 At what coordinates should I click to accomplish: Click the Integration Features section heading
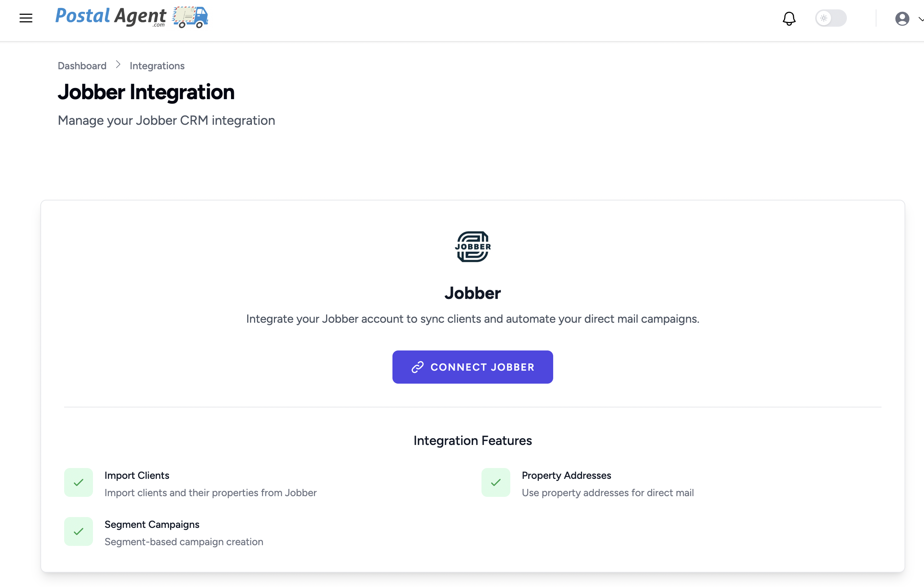472,441
